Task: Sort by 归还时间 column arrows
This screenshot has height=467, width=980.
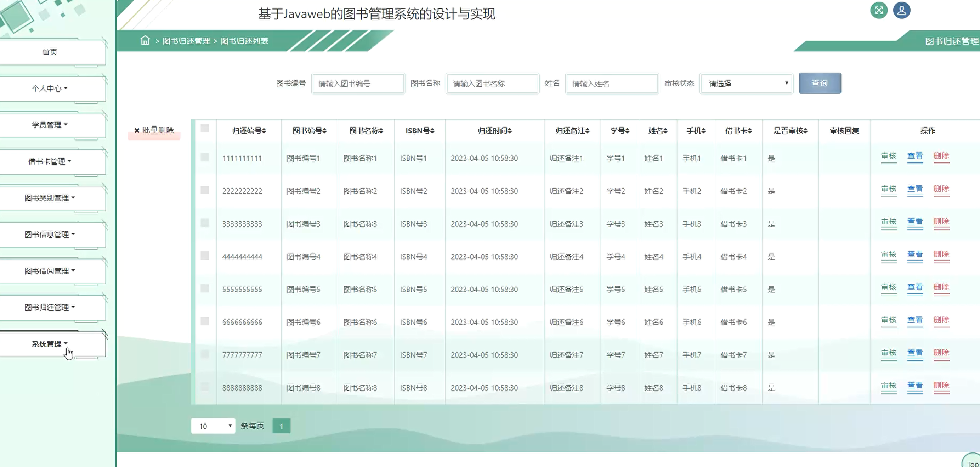Action: [x=510, y=131]
